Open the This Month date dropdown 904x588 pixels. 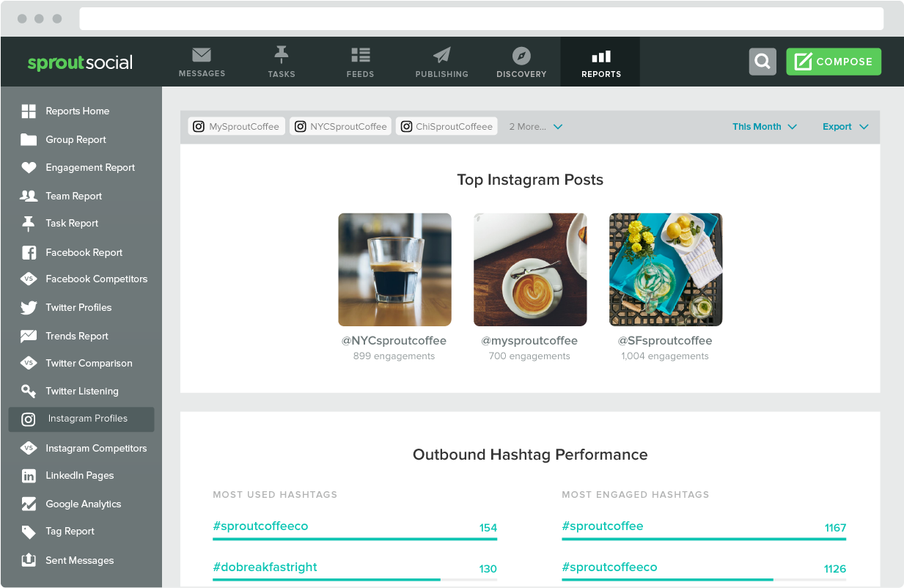764,127
